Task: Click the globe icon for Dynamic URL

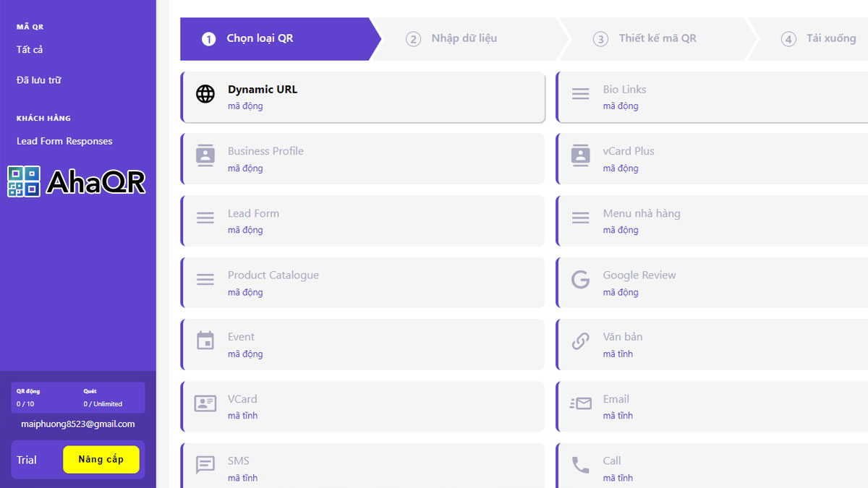Action: pos(205,94)
